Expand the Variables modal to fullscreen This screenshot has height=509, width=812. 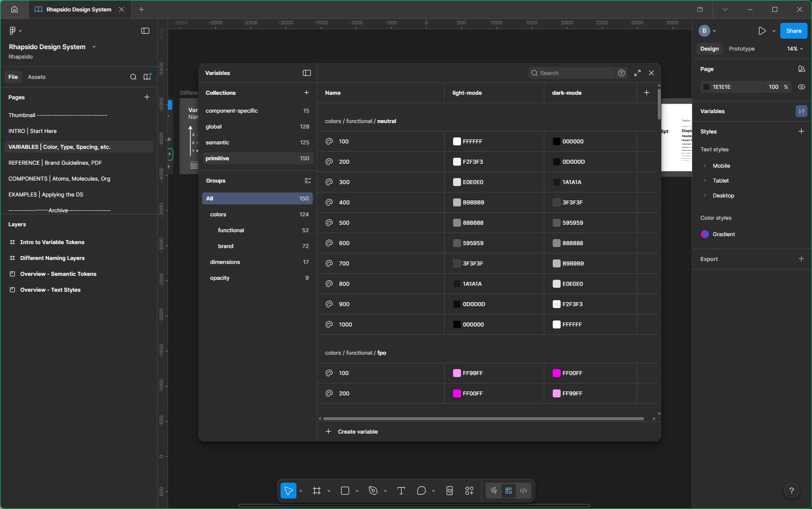pyautogui.click(x=638, y=73)
